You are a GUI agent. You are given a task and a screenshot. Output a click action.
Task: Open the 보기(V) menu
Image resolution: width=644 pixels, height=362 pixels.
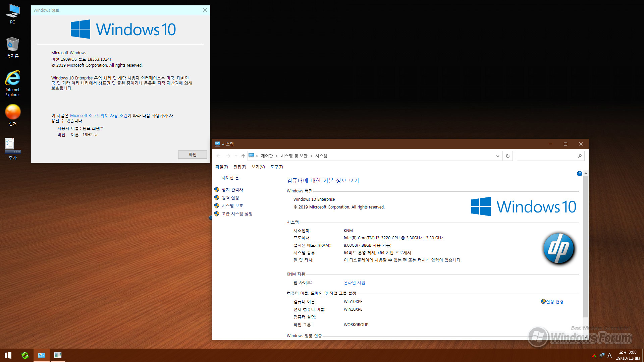click(x=258, y=167)
